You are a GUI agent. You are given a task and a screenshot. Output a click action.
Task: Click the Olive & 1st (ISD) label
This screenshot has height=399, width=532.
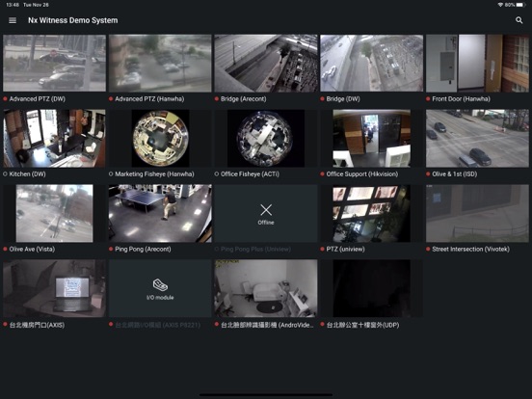[x=455, y=174]
